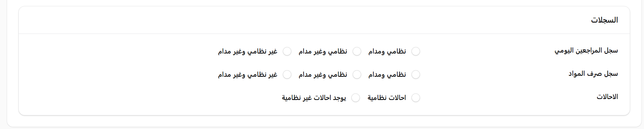Screen dimensions: 644x129
Task: Click the 'سجل المراجعين اليومي' field label
Action: coord(586,51)
